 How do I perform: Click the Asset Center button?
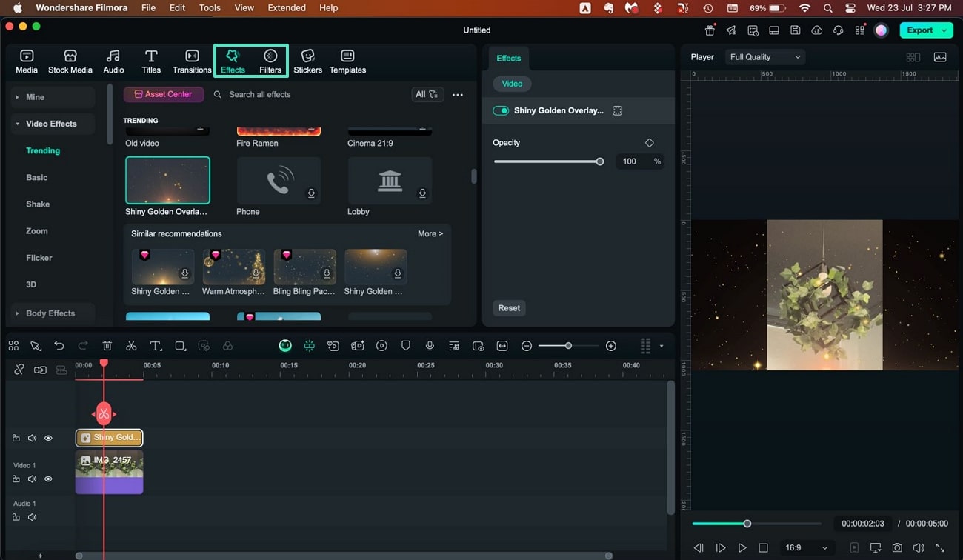(163, 94)
